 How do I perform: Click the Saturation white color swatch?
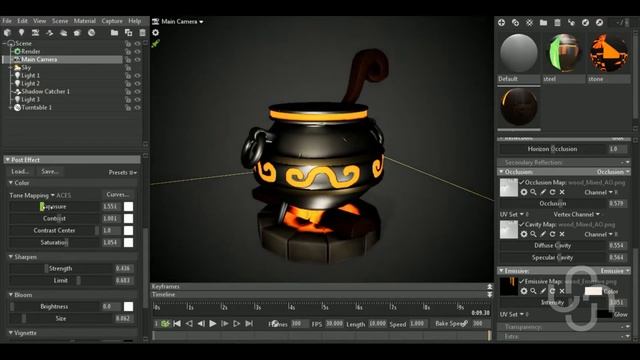coord(128,243)
